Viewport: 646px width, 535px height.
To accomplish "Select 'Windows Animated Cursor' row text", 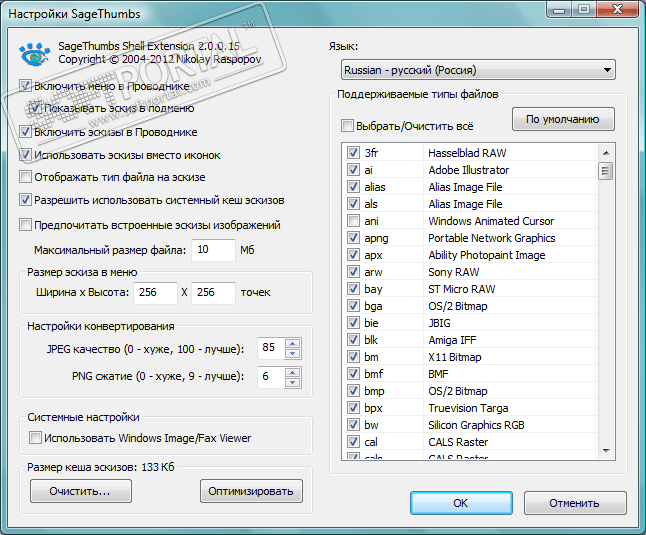I will 491,221.
